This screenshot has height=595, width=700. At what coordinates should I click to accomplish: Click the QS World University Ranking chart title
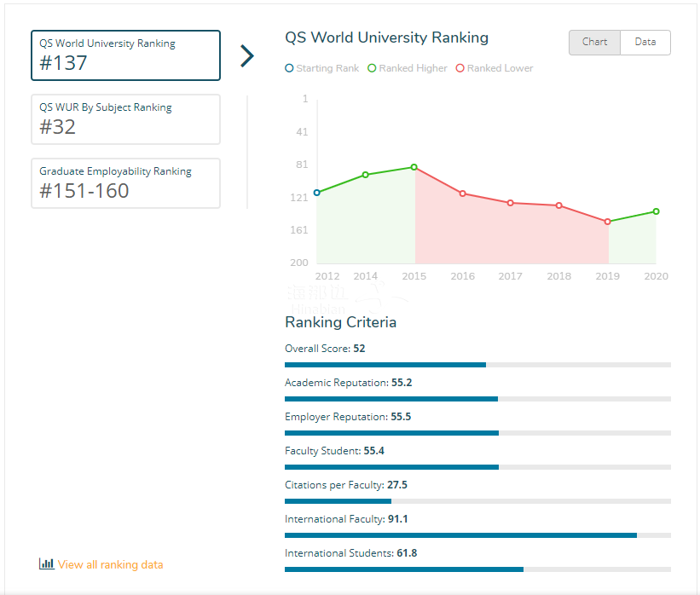click(386, 38)
